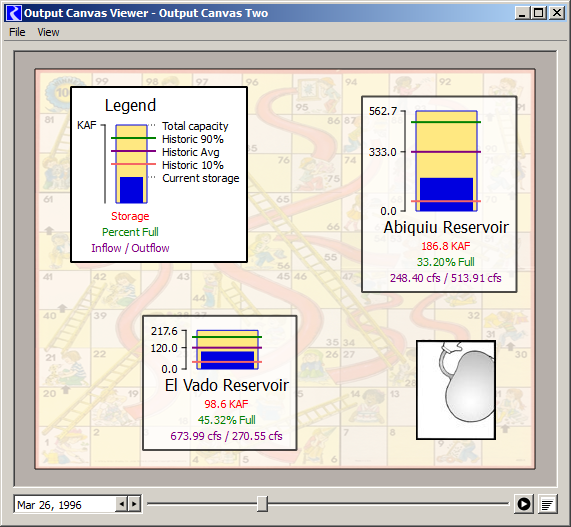Viewport: 571px width, 527px height.
Task: Click the 45.32% Full label
Action: pyautogui.click(x=227, y=420)
